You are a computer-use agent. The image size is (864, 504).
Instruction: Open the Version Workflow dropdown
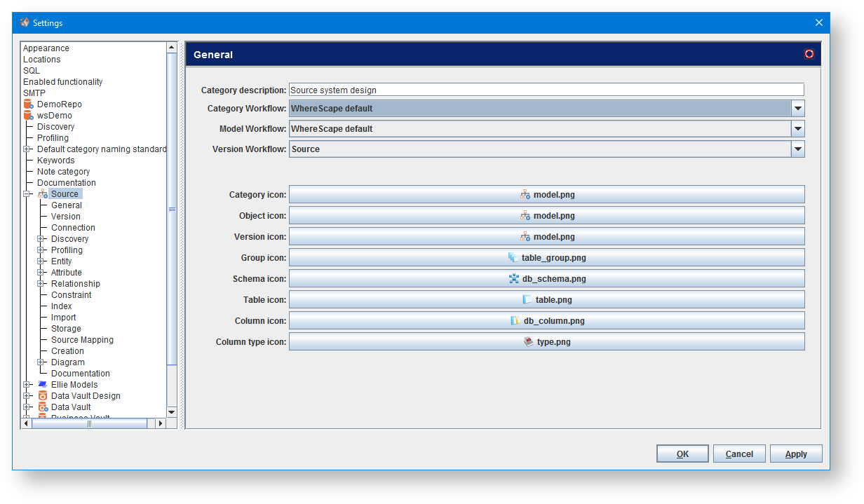click(797, 149)
